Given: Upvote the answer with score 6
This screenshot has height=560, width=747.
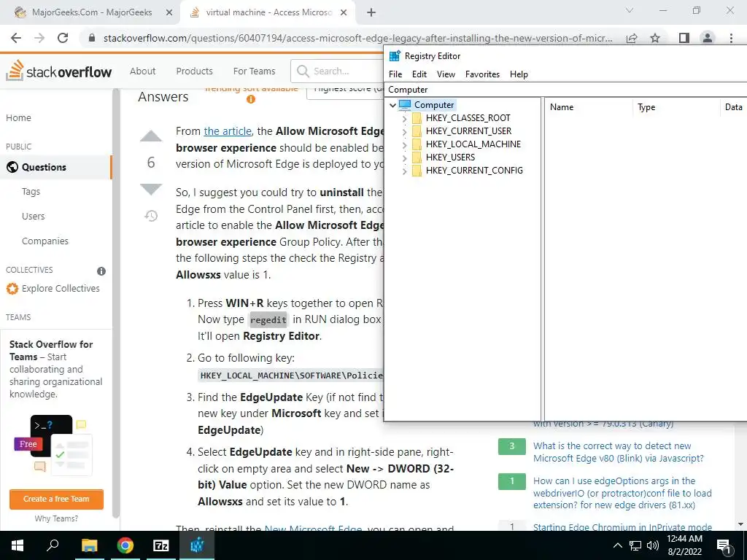Looking at the screenshot, I should point(151,137).
